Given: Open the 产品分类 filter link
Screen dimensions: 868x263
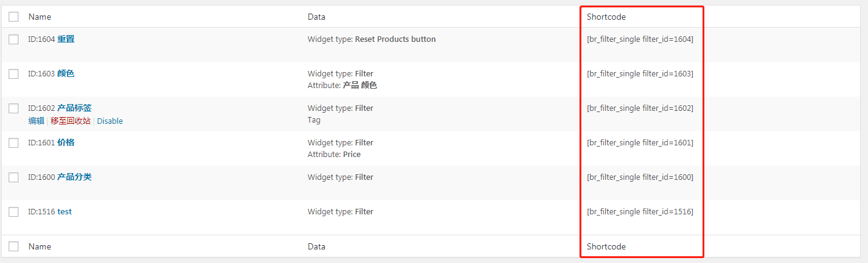Looking at the screenshot, I should [74, 177].
